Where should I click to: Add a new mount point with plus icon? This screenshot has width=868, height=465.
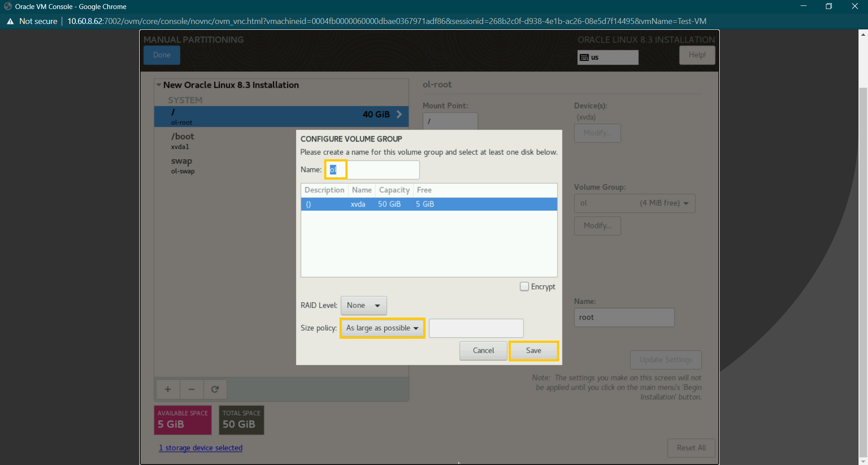[168, 389]
